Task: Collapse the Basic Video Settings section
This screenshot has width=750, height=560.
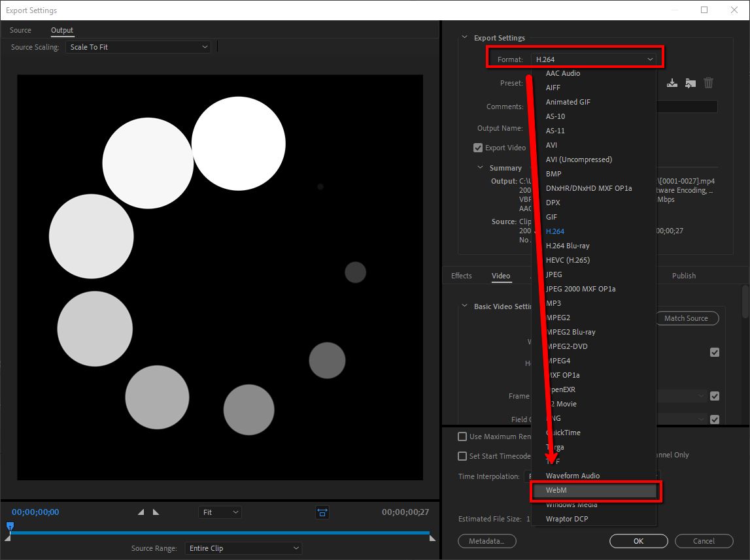Action: point(464,306)
